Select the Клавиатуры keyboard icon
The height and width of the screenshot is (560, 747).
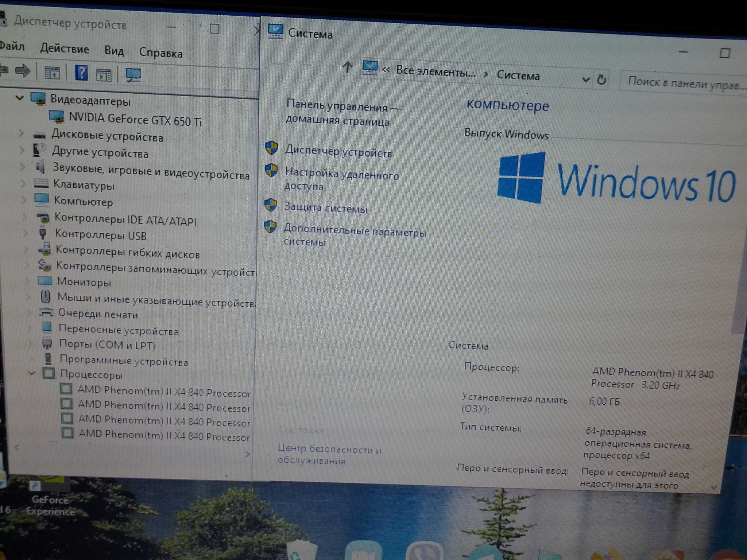click(41, 183)
